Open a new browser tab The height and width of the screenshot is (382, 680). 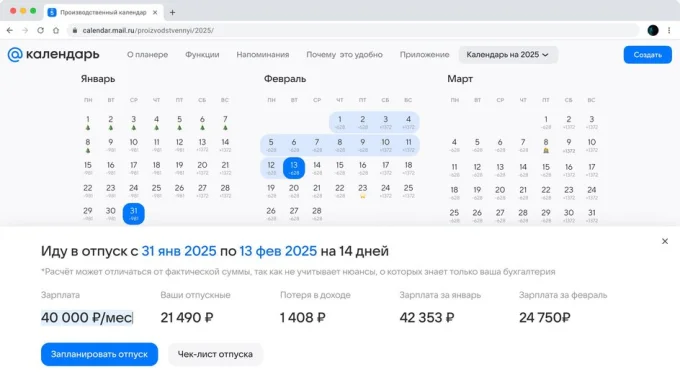point(172,13)
